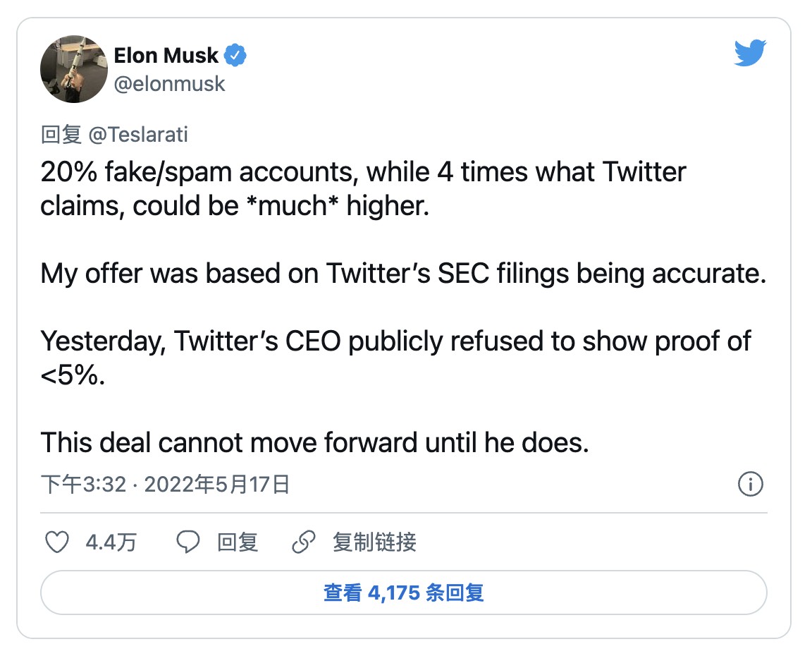The height and width of the screenshot is (656, 812).
Task: Open the @Teslarati mention link
Action: tap(138, 135)
